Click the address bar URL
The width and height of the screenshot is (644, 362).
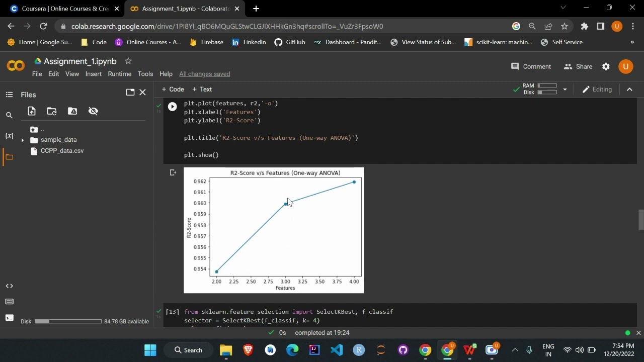click(227, 26)
